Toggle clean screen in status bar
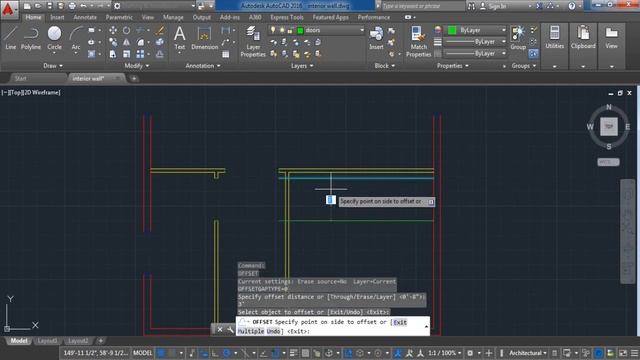Viewport: 640px width, 360px height. pos(623,353)
